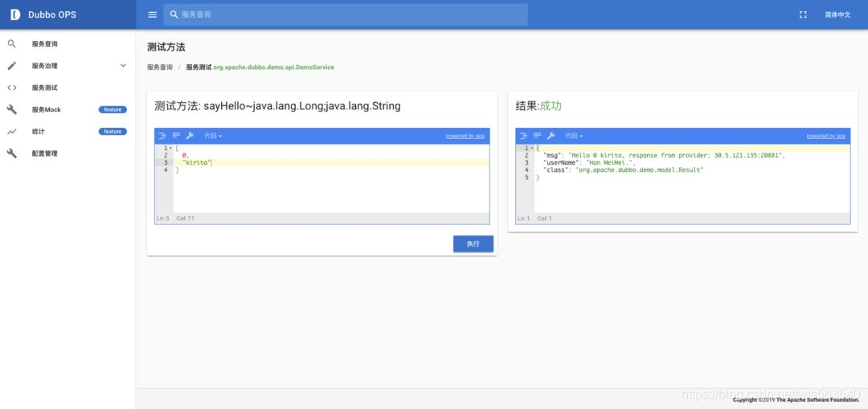This screenshot has height=409, width=868.
Task: Format JSON in the test method editor
Action: click(x=162, y=136)
